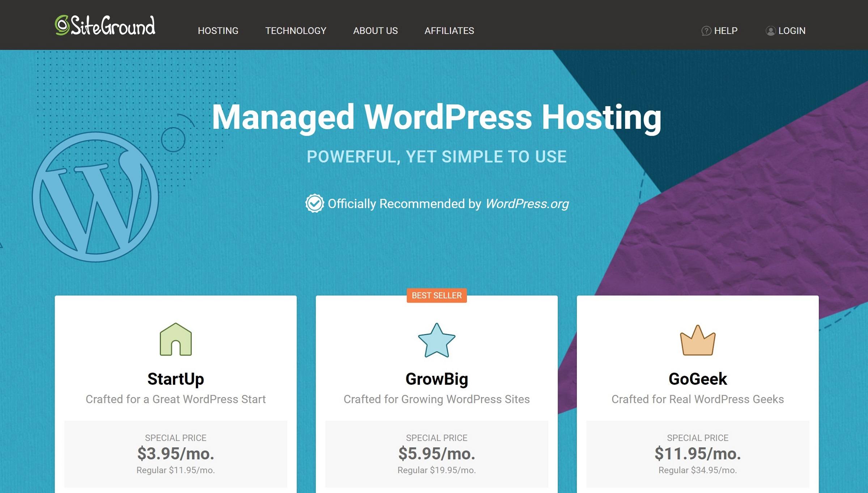Click the GoGeek crown icon
The width and height of the screenshot is (868, 493).
pos(698,340)
